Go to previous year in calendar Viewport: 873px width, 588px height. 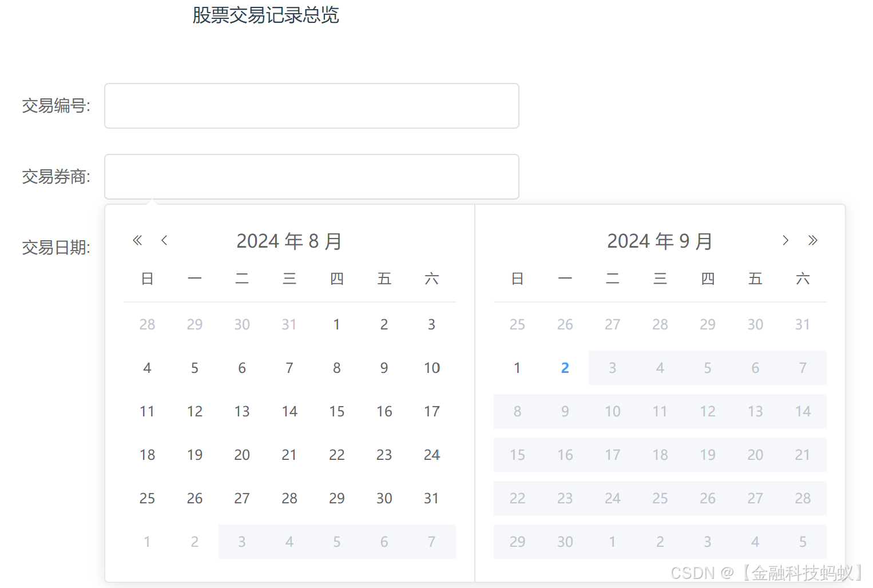point(137,240)
